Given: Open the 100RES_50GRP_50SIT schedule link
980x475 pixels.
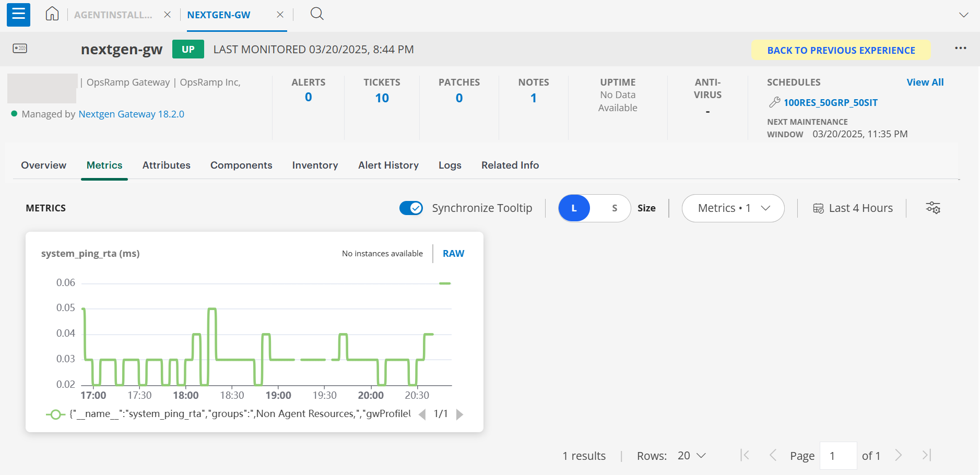Looking at the screenshot, I should click(x=831, y=102).
